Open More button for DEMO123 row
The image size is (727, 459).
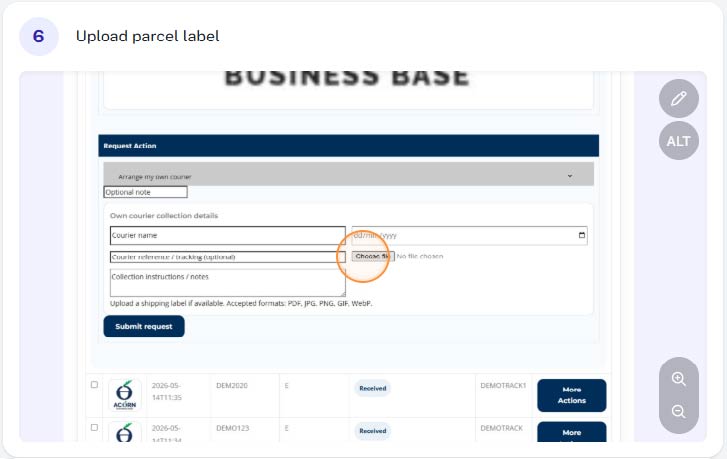pyautogui.click(x=572, y=432)
